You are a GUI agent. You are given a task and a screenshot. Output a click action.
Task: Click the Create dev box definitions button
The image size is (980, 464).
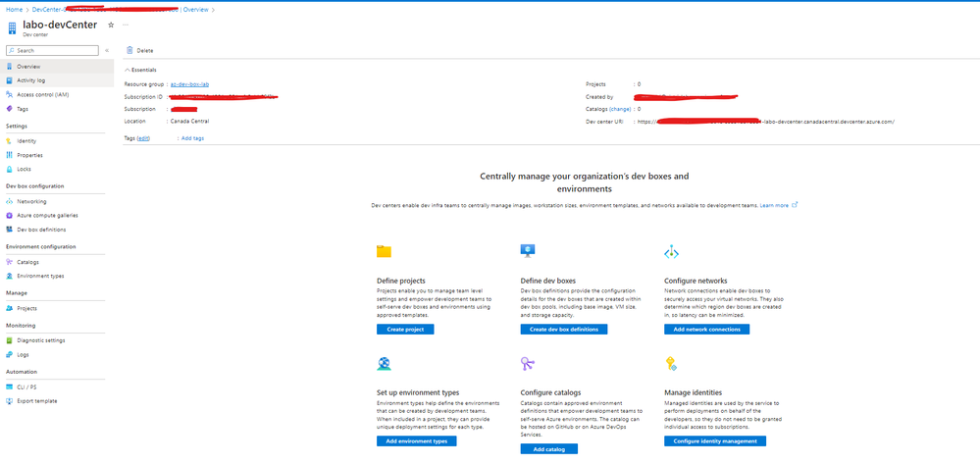(564, 330)
